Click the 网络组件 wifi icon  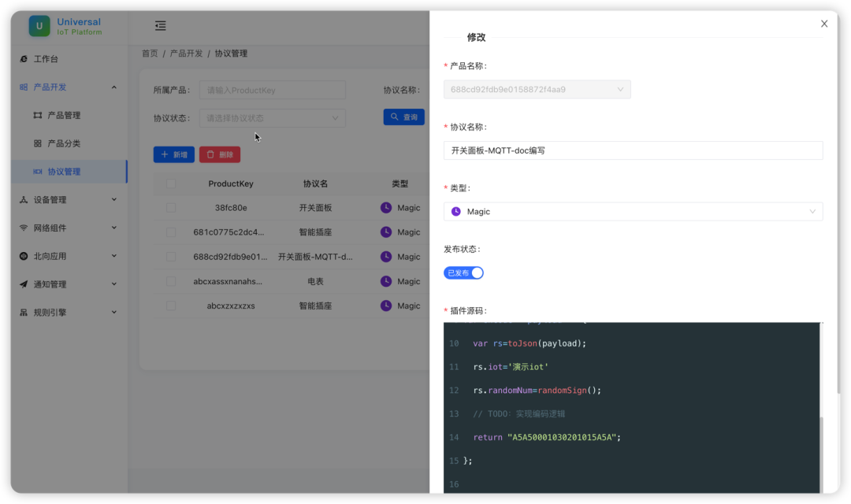tap(24, 228)
